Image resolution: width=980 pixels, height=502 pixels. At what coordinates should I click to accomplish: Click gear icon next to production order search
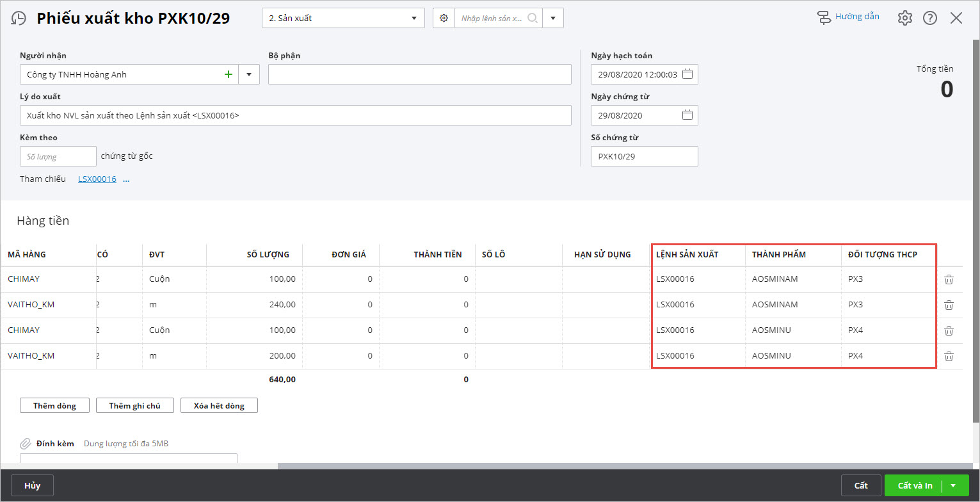(444, 19)
